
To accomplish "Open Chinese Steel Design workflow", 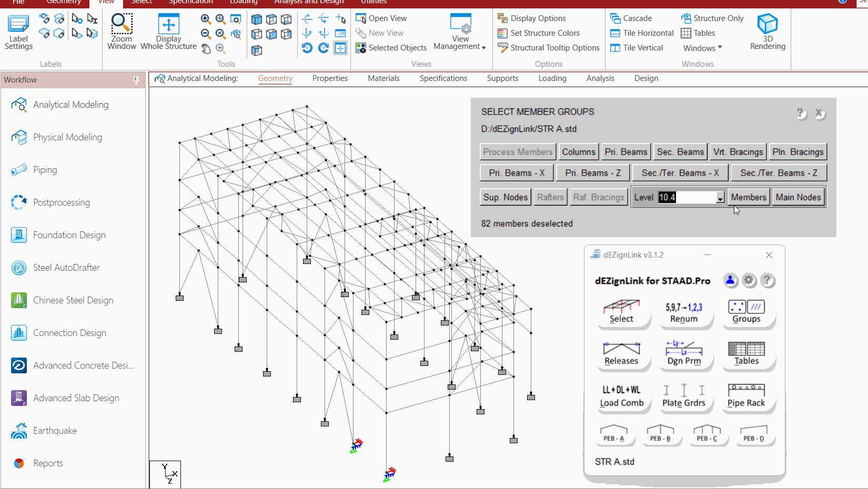I will coord(73,300).
